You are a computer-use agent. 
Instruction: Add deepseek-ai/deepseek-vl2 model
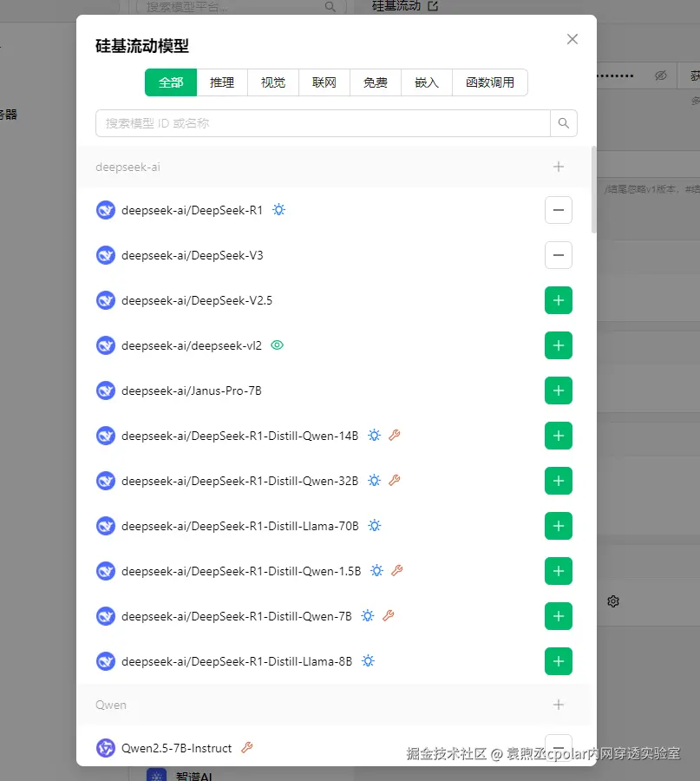(558, 345)
